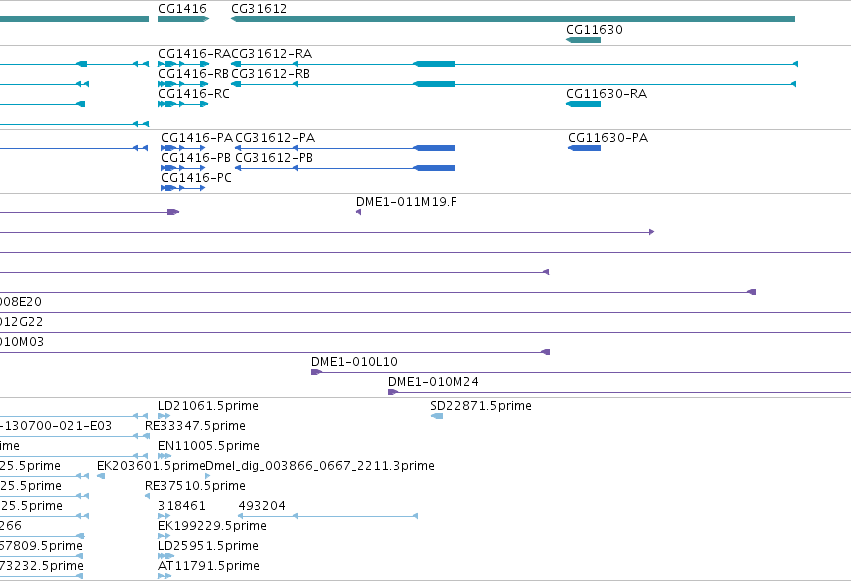Click the 318461 feature label
Screen dimensions: 851x581
pos(182,506)
